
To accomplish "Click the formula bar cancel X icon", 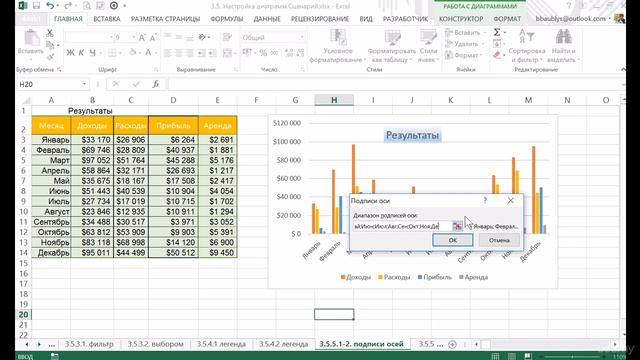I will point(116,84).
